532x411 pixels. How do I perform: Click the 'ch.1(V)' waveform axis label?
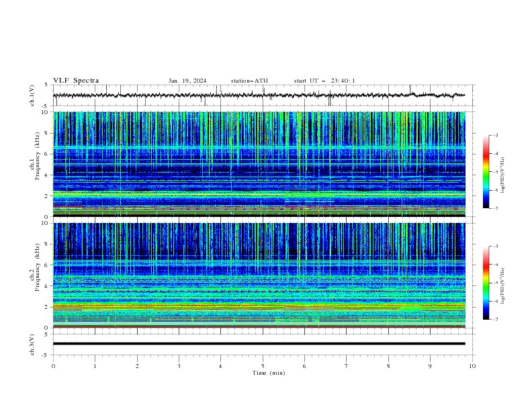point(32,95)
